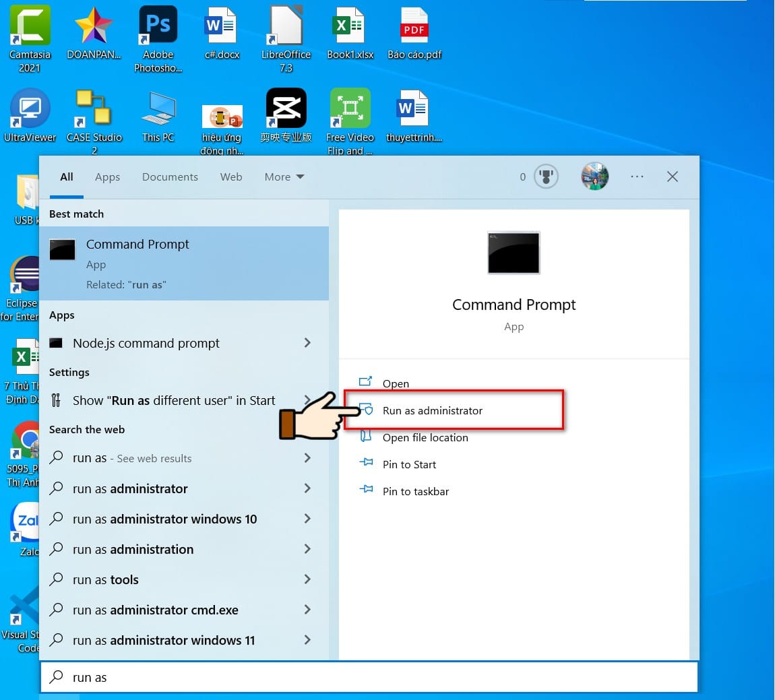Click the rewards trophy icon in search header
The width and height of the screenshot is (775, 700).
(546, 177)
